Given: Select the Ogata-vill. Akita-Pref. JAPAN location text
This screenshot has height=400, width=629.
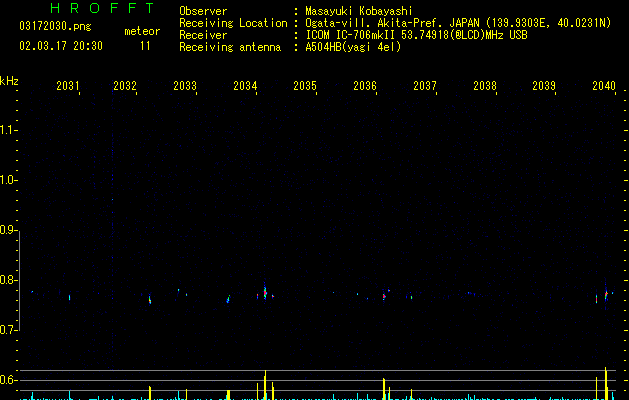Looking at the screenshot, I should [458, 23].
